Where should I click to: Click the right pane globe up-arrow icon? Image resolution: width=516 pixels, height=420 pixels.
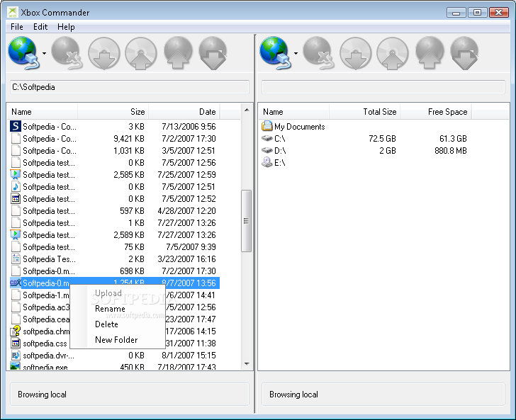(430, 53)
